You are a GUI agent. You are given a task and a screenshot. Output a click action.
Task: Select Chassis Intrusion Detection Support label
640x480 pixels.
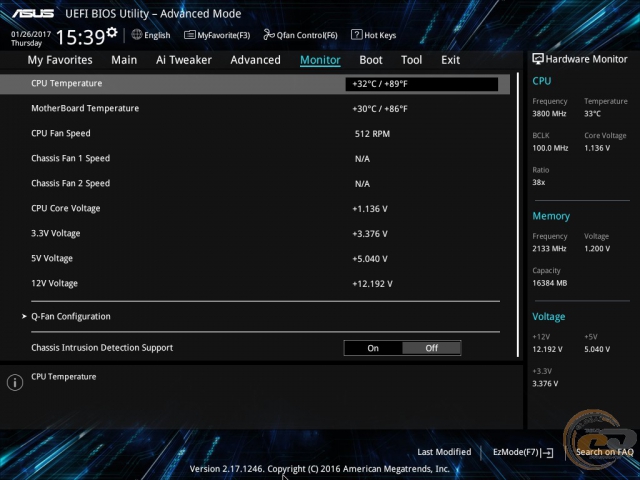tap(102, 348)
